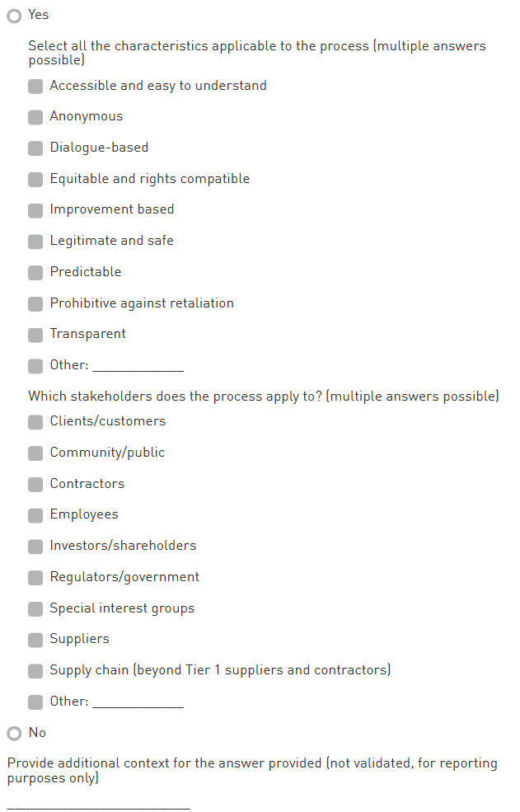Check the Transparent checkbox
This screenshot has height=812, width=520.
[x=35, y=335]
